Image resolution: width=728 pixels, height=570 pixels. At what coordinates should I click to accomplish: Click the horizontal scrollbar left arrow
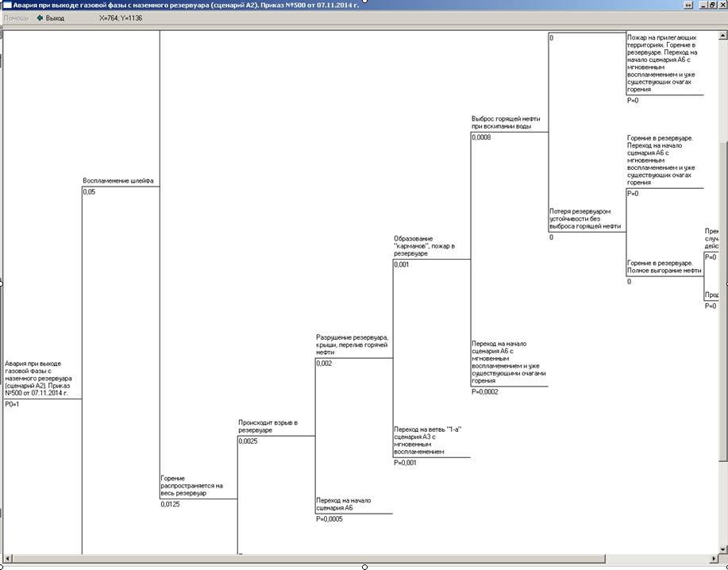(x=6, y=560)
